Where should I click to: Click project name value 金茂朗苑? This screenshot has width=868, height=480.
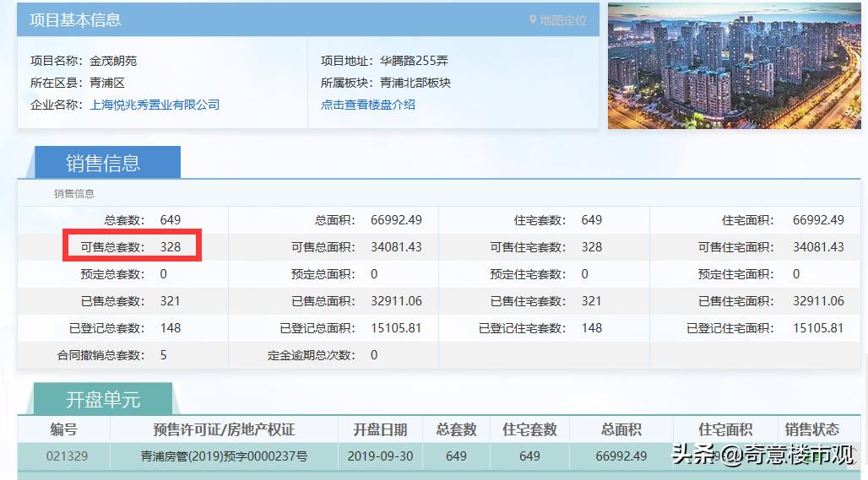(x=113, y=61)
